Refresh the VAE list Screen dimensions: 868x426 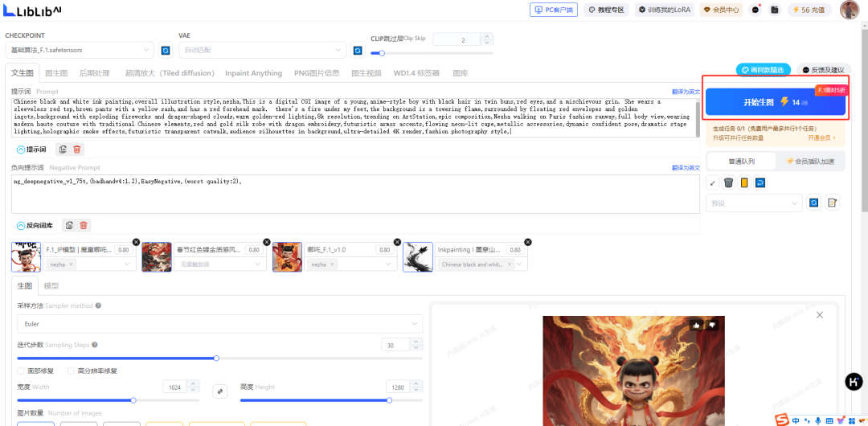point(358,51)
